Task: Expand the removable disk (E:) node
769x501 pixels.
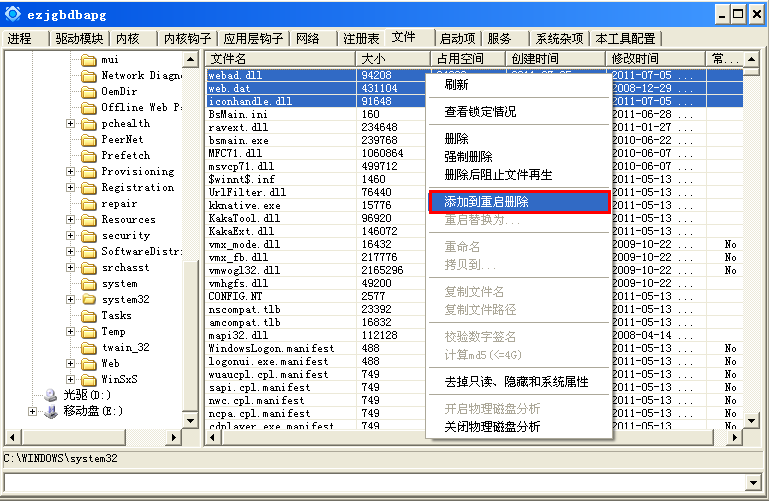Action: (33, 411)
